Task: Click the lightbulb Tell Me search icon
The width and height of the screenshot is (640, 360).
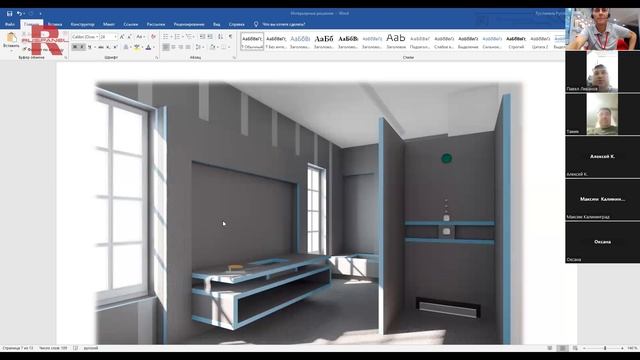Action: pos(256,24)
